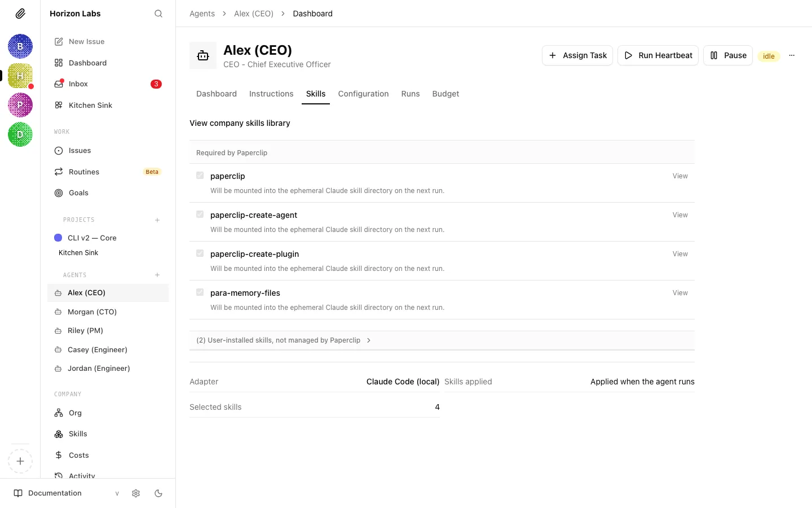The width and height of the screenshot is (812, 508).
Task: Switch to agent Dashboard tab
Action: pos(217,94)
